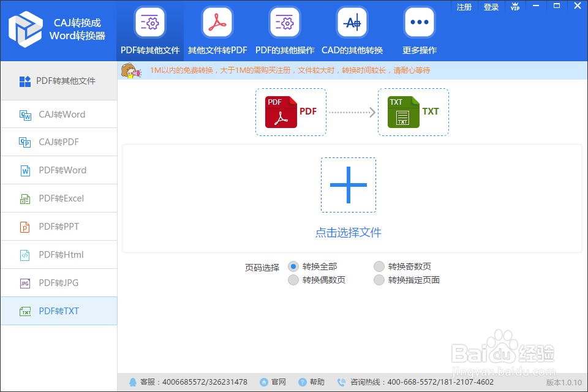Switch to the 更多操作 tab label

tap(419, 50)
